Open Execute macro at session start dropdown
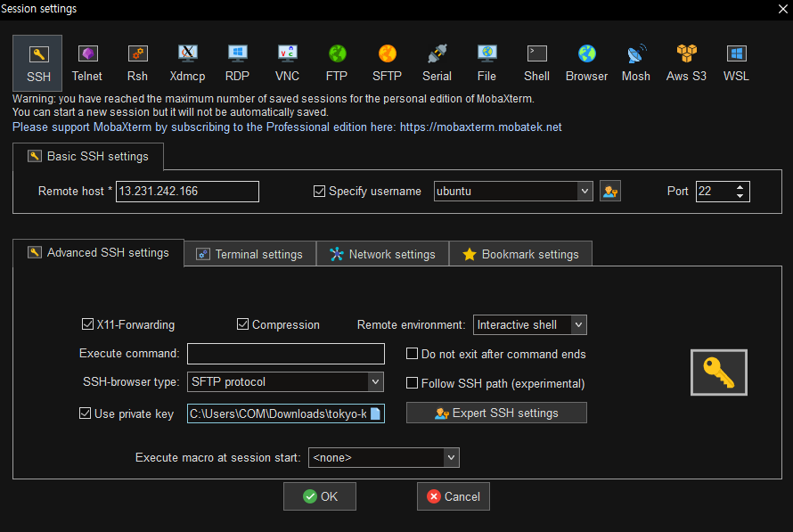793x532 pixels. click(x=451, y=458)
